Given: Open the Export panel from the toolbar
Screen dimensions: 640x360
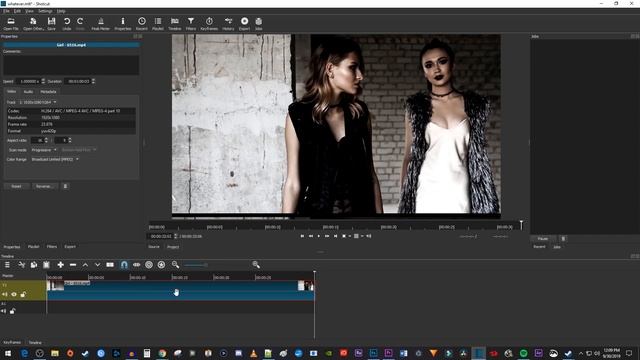Looking at the screenshot, I should pos(244,24).
